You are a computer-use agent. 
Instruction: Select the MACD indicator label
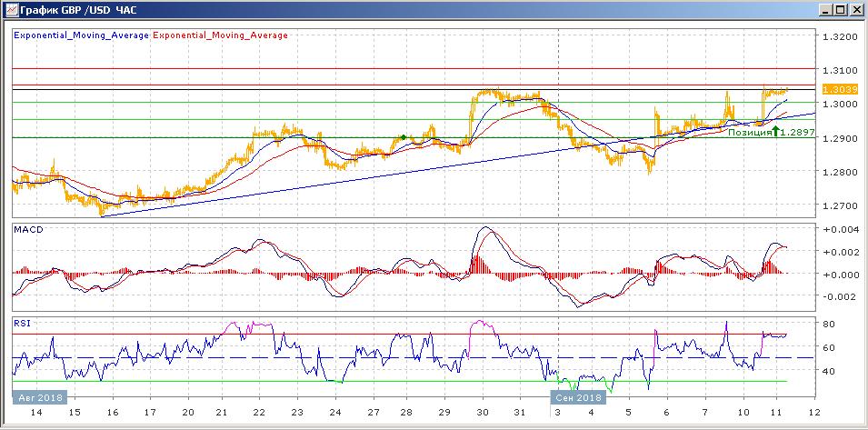coord(27,230)
